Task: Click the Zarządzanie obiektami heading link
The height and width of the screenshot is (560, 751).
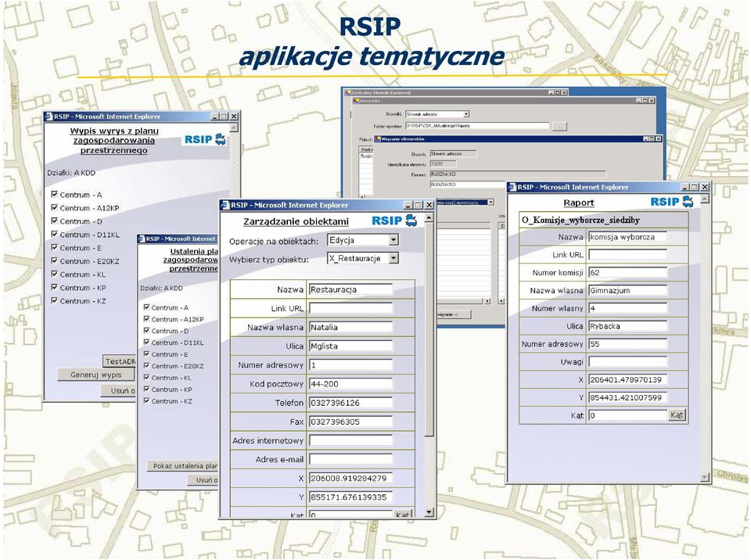Action: point(296,221)
